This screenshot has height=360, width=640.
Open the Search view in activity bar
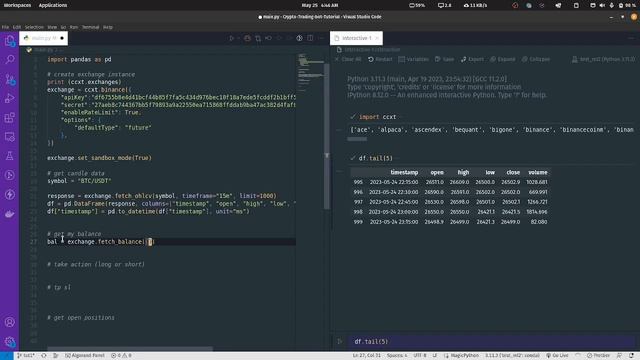pos(10,60)
